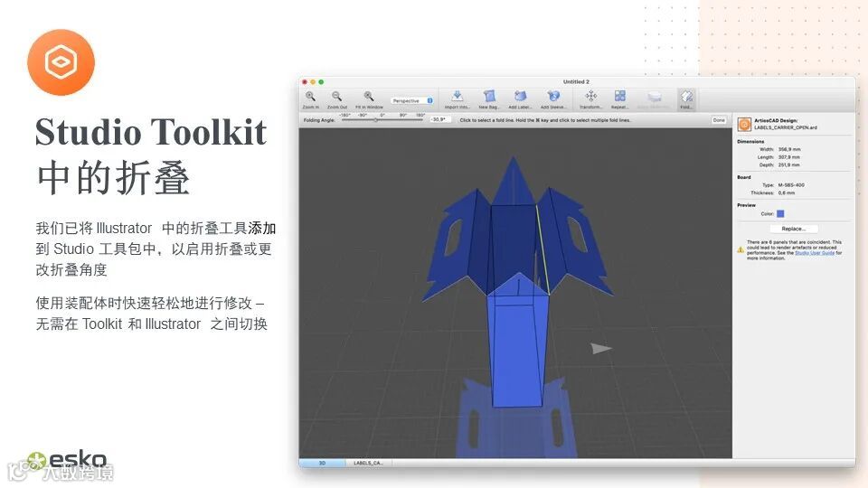This screenshot has width=868, height=488.
Task: Click the Done button
Action: (x=719, y=120)
